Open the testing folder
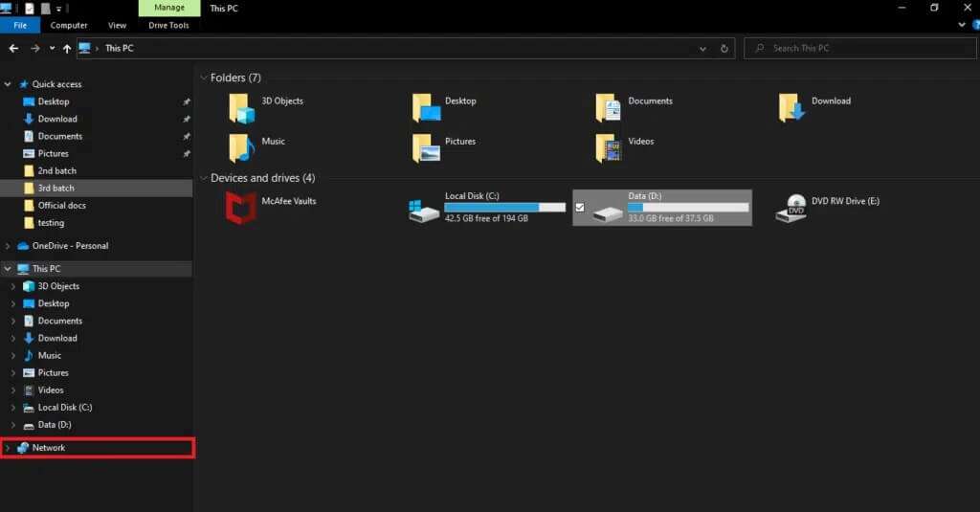The width and height of the screenshot is (980, 512). tap(50, 223)
